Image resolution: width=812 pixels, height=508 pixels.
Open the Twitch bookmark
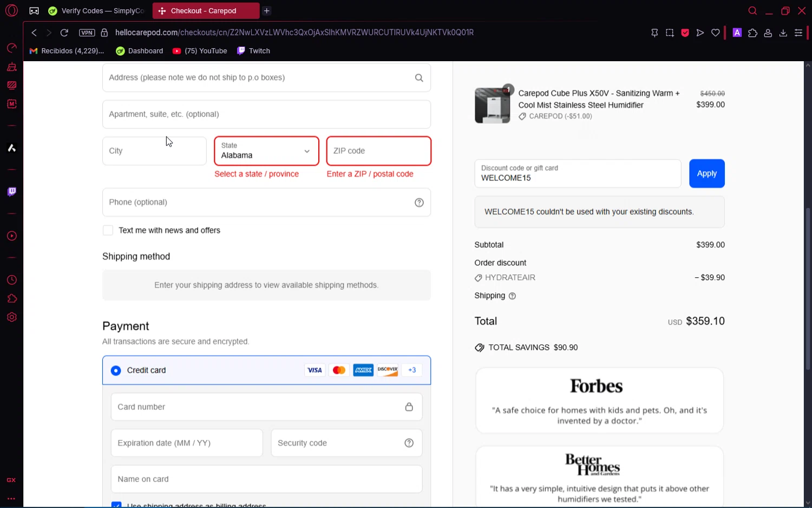(x=253, y=51)
